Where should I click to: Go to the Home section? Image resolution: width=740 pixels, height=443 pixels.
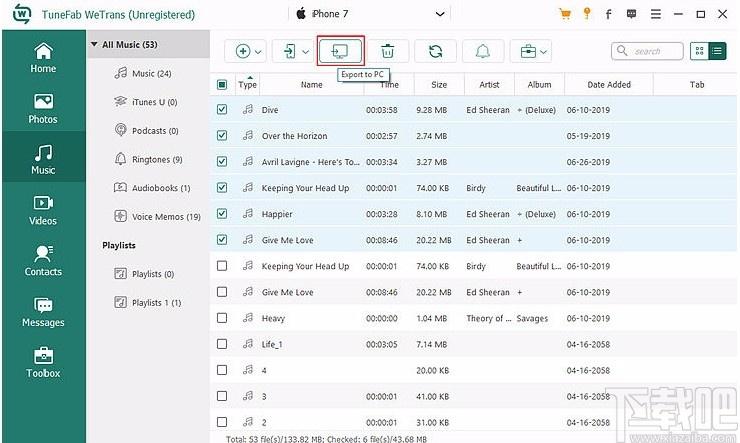coord(43,58)
